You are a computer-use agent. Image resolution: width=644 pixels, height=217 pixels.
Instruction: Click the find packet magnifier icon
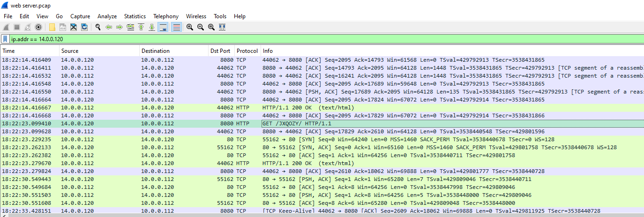click(98, 27)
